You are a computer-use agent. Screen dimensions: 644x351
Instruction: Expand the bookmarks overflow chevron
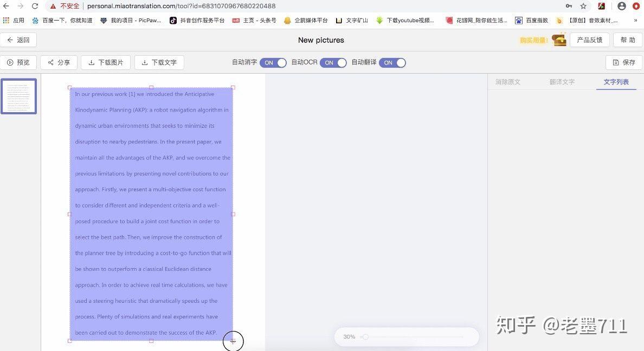coord(635,20)
